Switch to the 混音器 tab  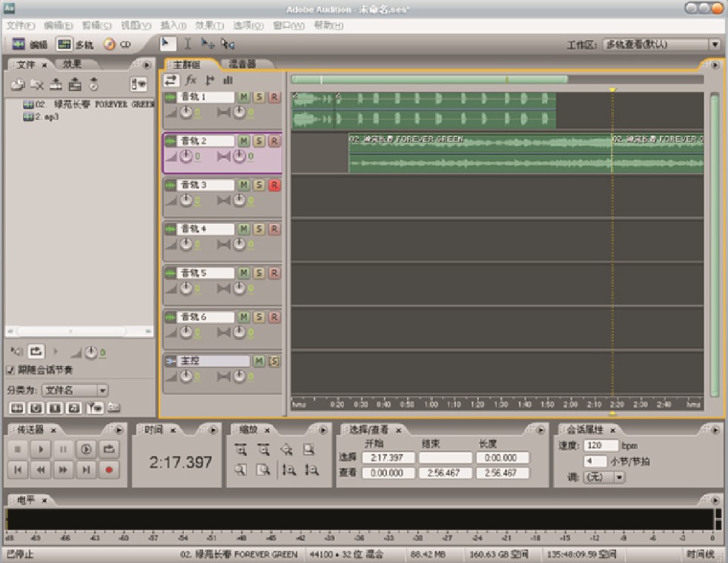(x=242, y=64)
